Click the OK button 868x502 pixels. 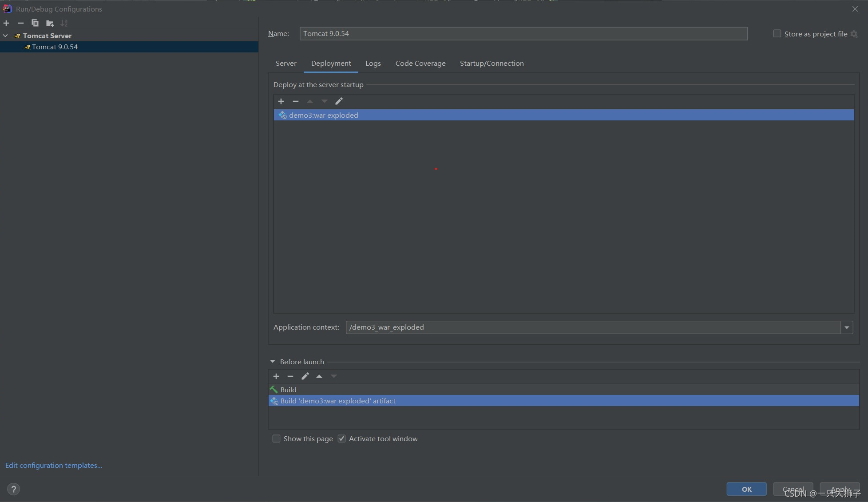(x=746, y=489)
